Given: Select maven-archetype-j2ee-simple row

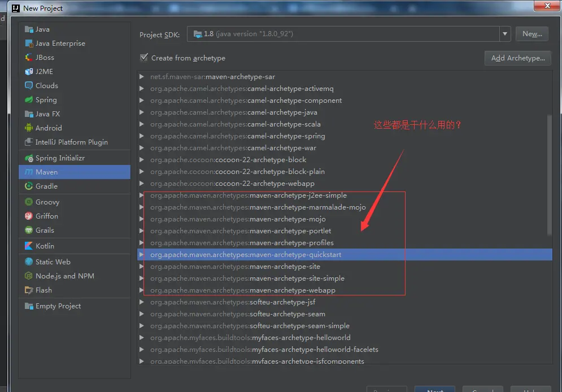Looking at the screenshot, I should click(345, 195).
